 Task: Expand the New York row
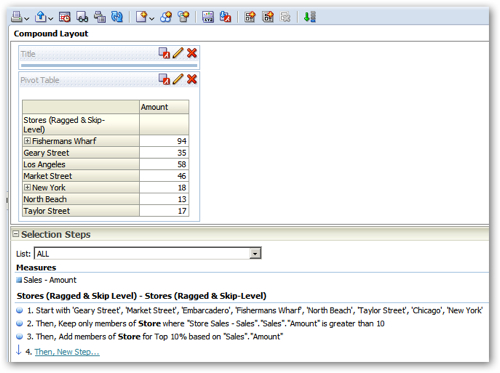(x=27, y=187)
